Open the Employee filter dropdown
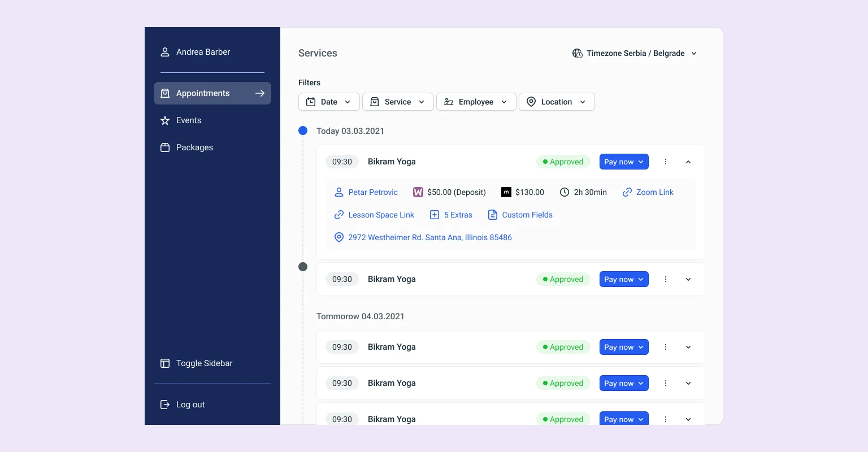Image resolution: width=868 pixels, height=452 pixels. [x=476, y=102]
